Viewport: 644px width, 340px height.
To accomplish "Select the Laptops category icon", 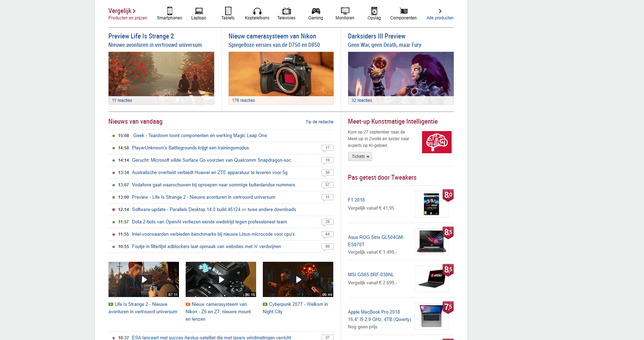I will point(199,11).
